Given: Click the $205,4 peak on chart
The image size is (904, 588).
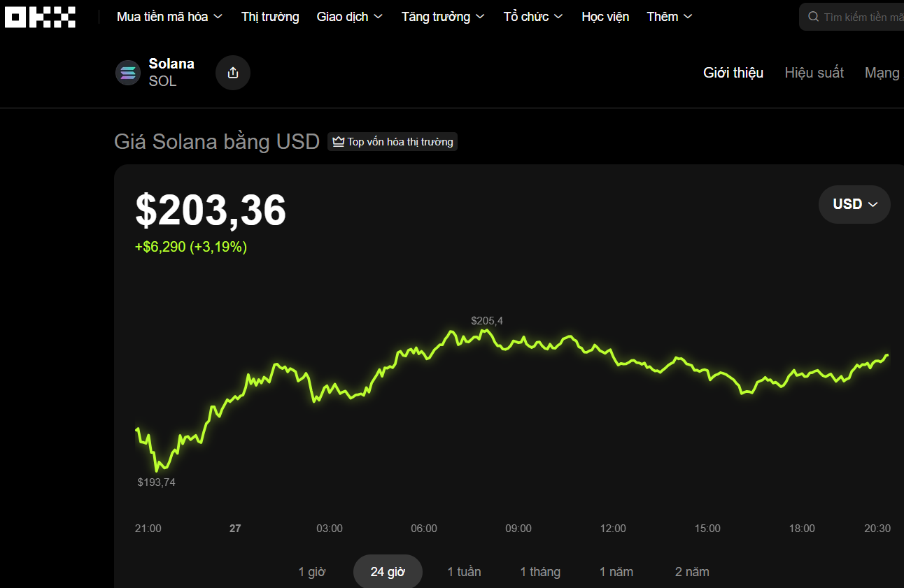Looking at the screenshot, I should [484, 331].
